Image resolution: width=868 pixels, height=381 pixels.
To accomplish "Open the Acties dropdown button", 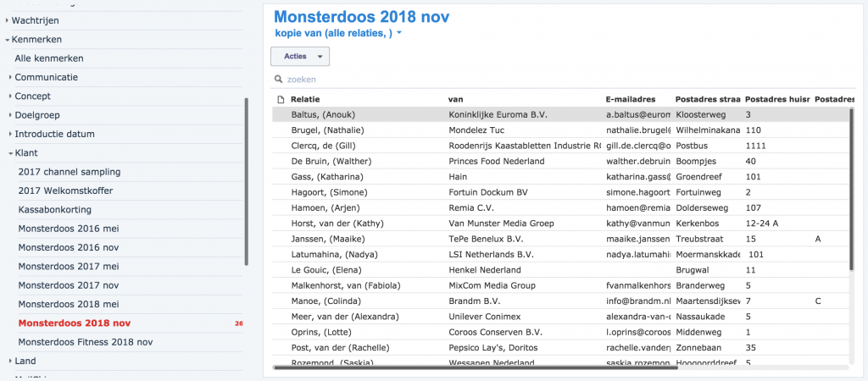I will coord(299,56).
